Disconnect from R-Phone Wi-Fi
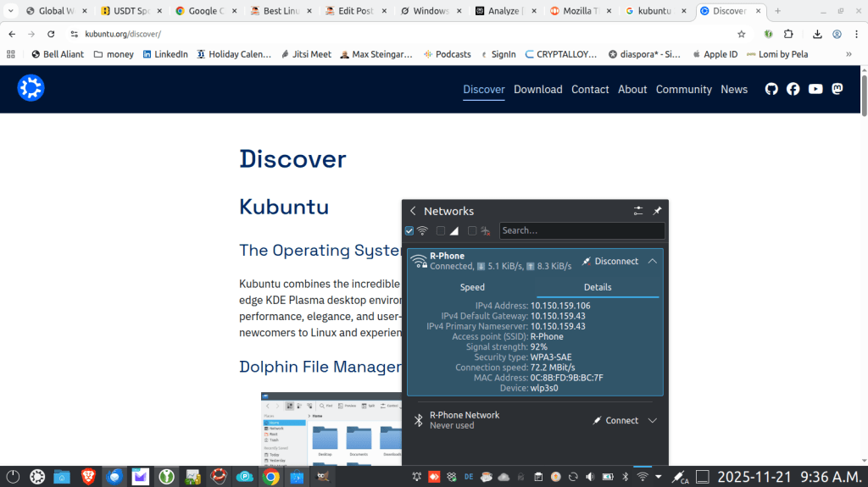The width and height of the screenshot is (868, 487). pyautogui.click(x=609, y=261)
